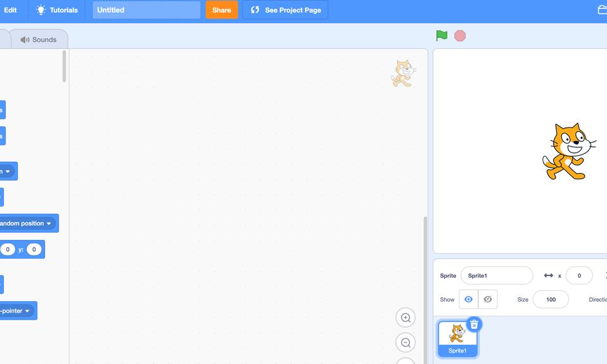Hide sprite with crossed-eye icon
Screen dimensions: 607x364
click(x=488, y=299)
